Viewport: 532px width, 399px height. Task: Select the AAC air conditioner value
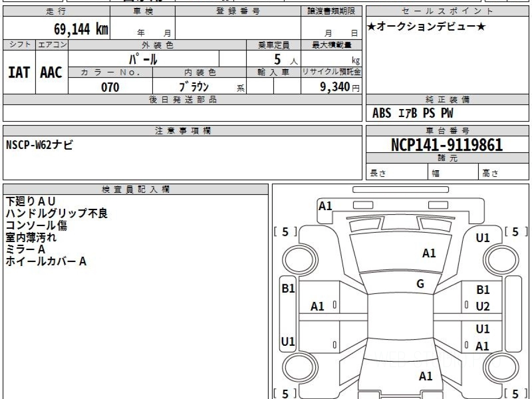point(51,72)
